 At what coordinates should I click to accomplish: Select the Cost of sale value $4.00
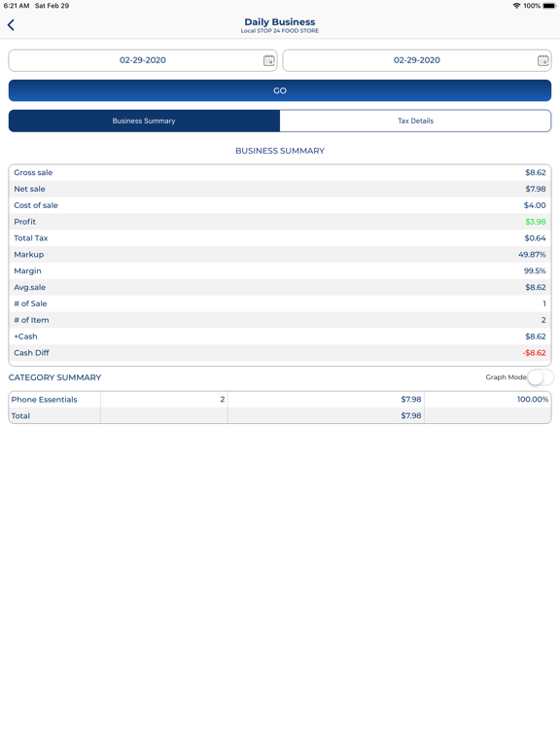(x=535, y=205)
